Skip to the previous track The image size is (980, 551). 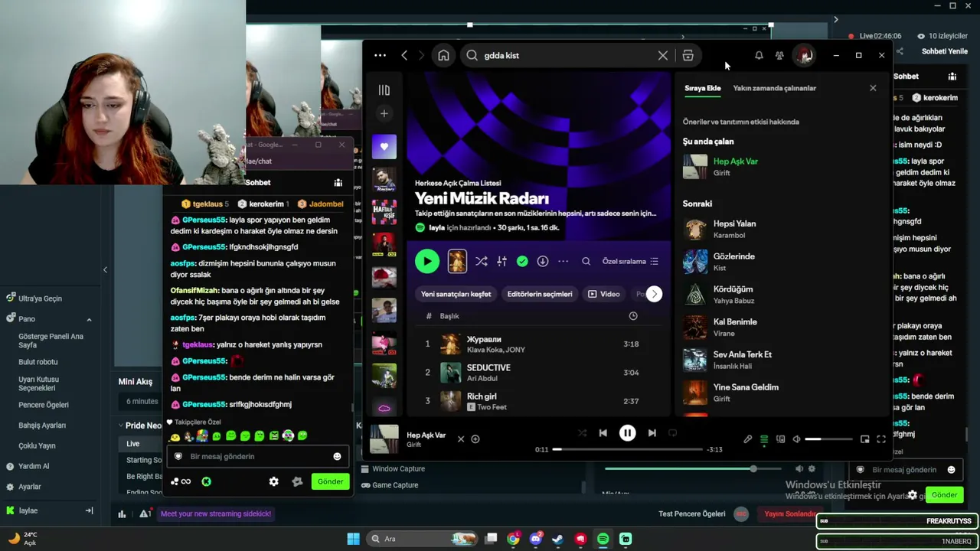pyautogui.click(x=603, y=433)
